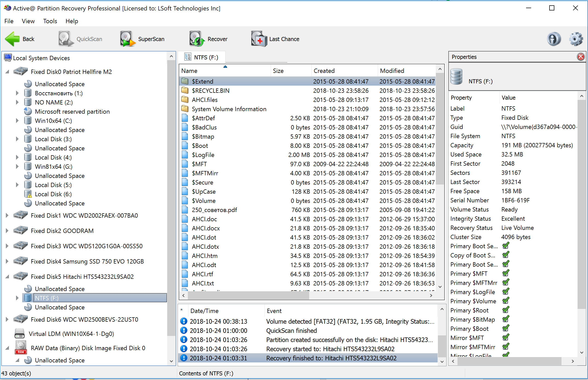
Task: Select the Virtual LDM device icon
Action: click(x=20, y=334)
